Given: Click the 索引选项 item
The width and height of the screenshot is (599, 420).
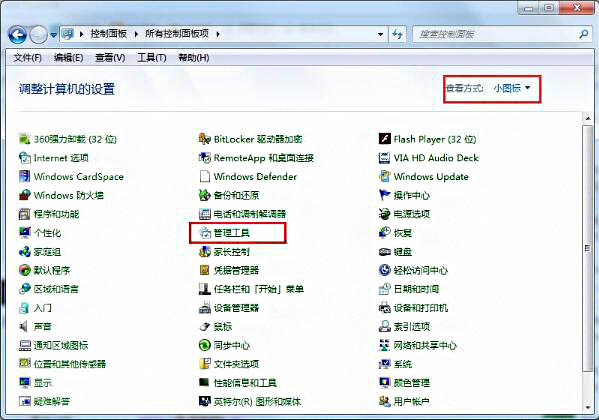Looking at the screenshot, I should tap(404, 326).
